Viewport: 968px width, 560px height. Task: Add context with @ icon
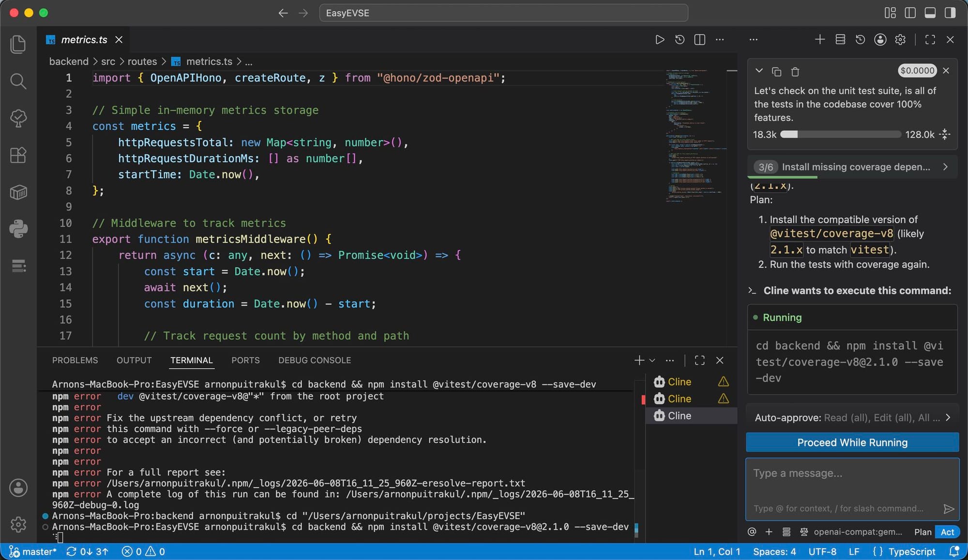(752, 532)
